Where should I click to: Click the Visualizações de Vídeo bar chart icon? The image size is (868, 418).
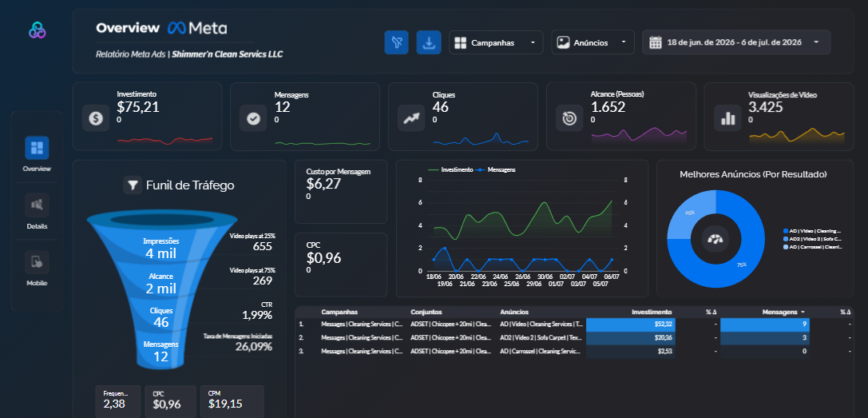(728, 118)
